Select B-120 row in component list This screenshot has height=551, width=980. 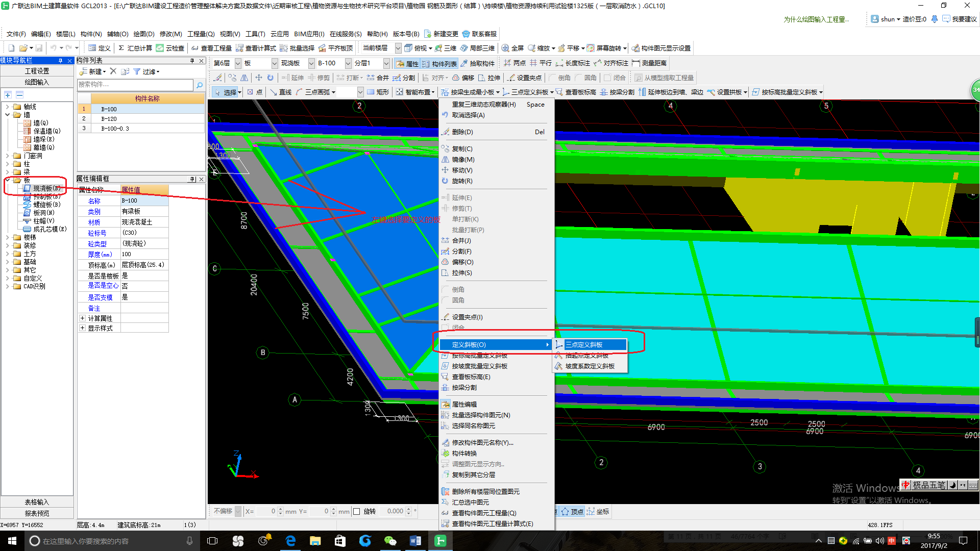141,119
